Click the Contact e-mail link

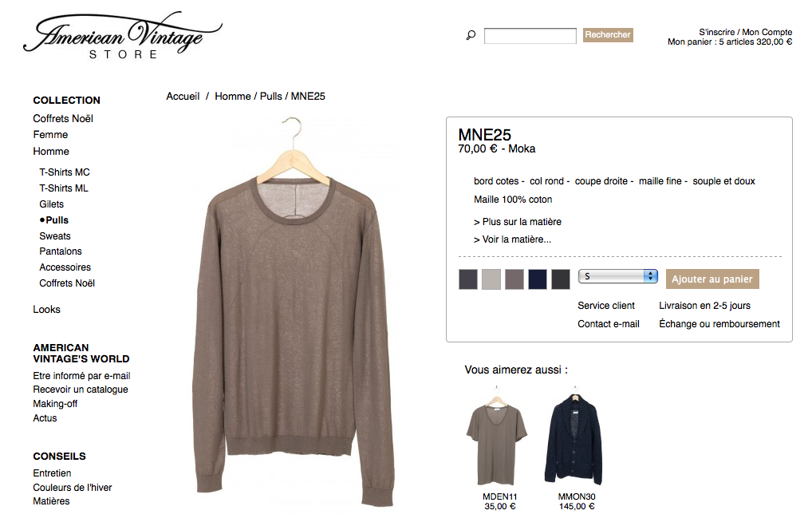[x=609, y=324]
